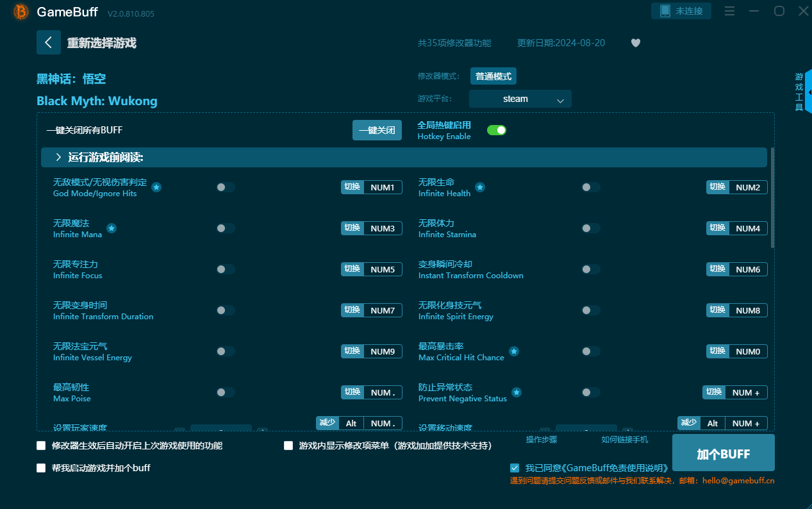Click the heart favorite icon
Screen dimensions: 812x509
coord(635,43)
